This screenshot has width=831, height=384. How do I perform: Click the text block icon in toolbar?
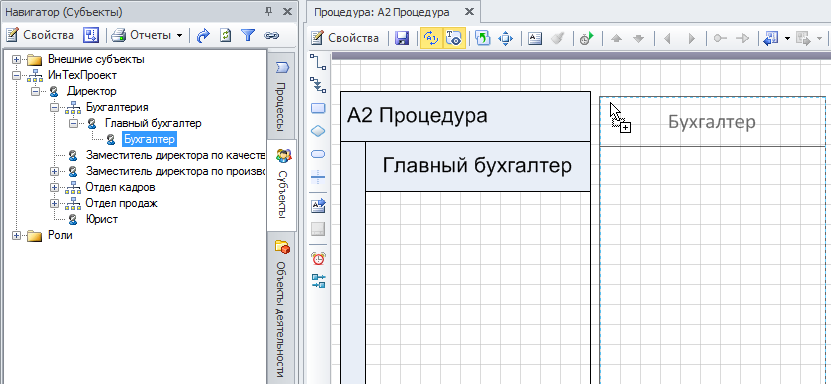tap(535, 38)
